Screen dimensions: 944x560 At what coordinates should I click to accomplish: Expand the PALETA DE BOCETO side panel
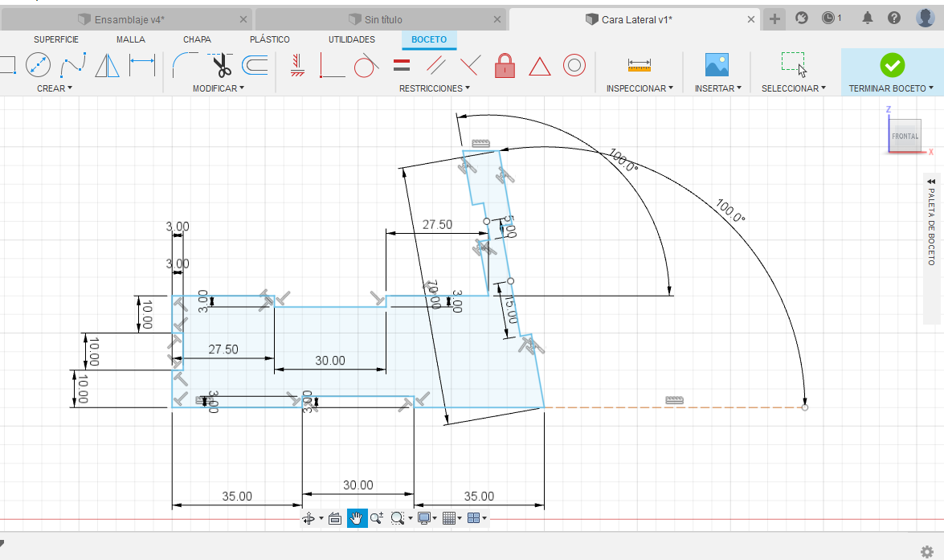point(931,181)
